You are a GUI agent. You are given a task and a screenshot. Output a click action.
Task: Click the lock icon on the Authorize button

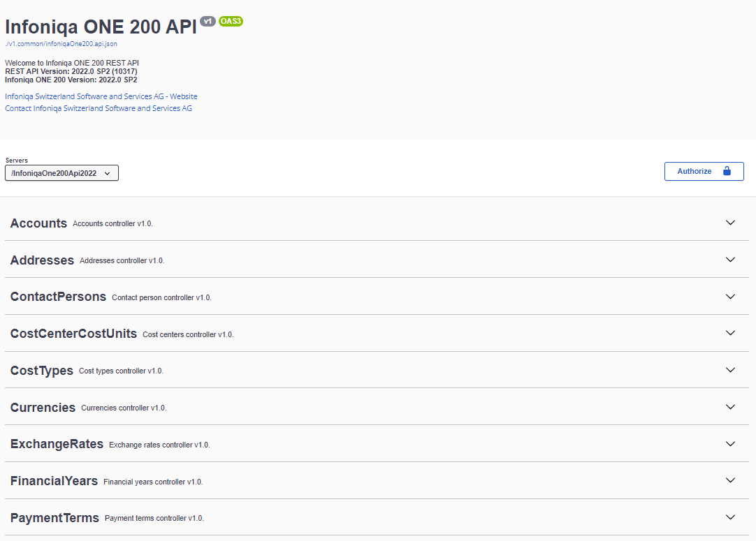[727, 171]
